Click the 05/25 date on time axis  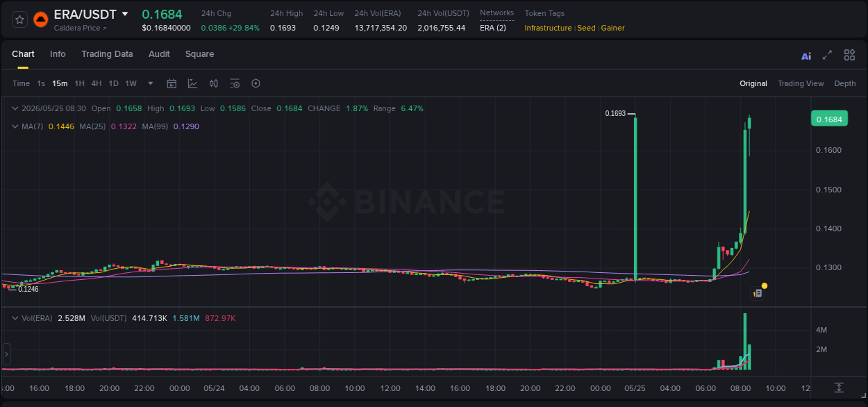point(635,388)
